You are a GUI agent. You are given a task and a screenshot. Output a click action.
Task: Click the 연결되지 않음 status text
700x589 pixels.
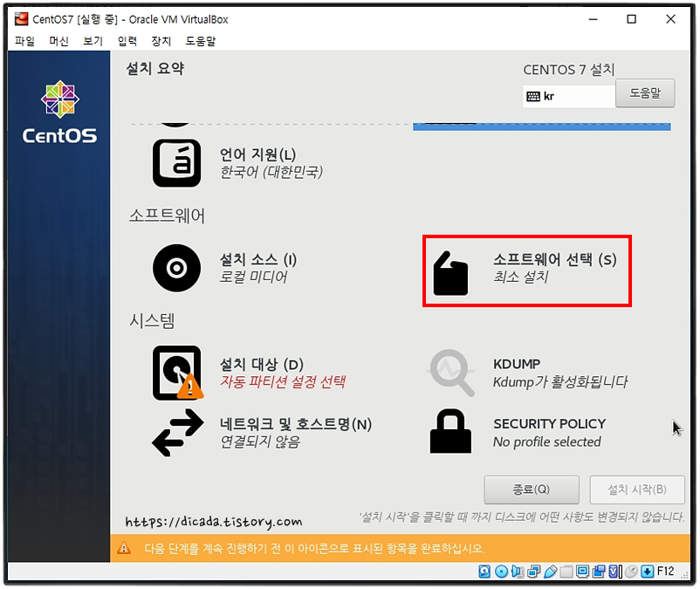260,442
